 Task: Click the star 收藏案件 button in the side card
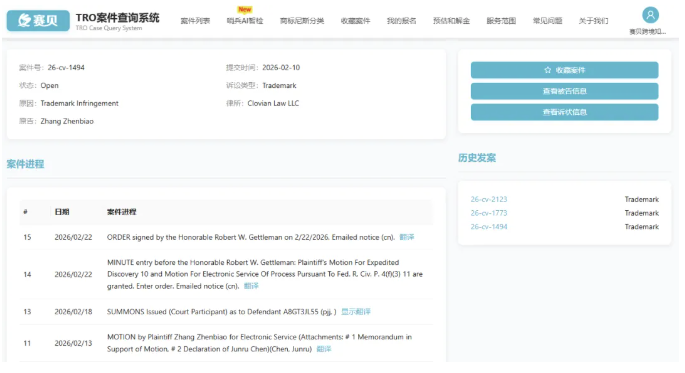coord(564,70)
